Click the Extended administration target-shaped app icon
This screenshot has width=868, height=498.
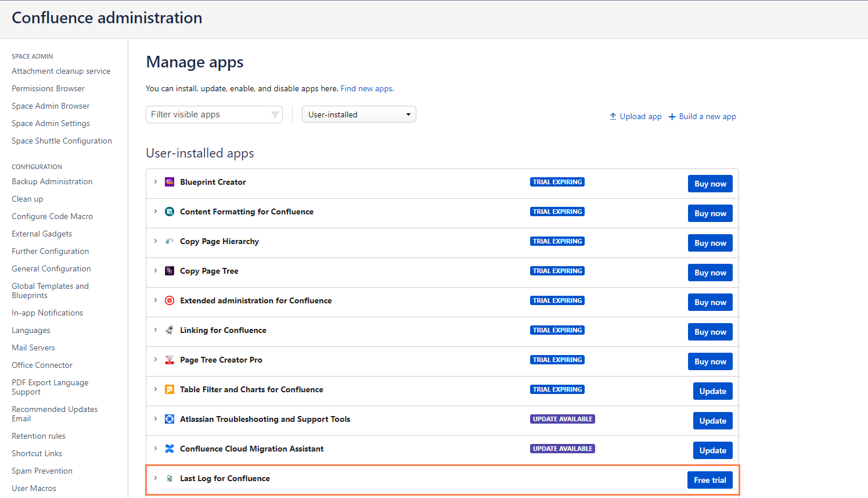coord(169,300)
